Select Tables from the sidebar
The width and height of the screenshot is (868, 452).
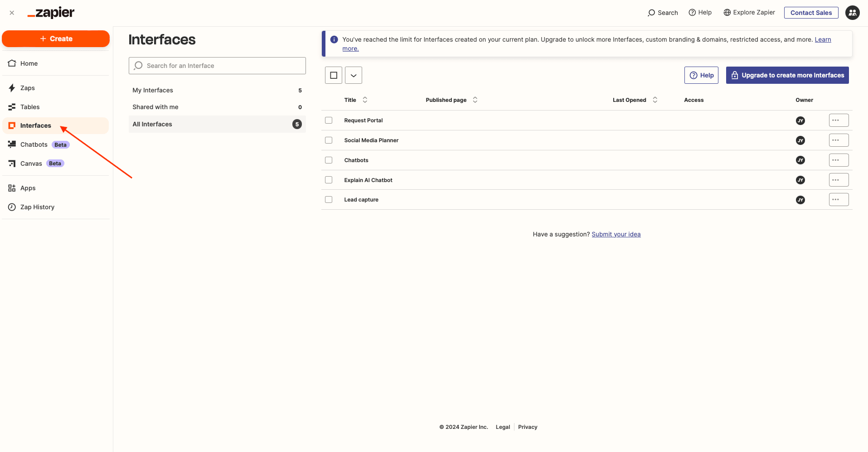pyautogui.click(x=30, y=107)
